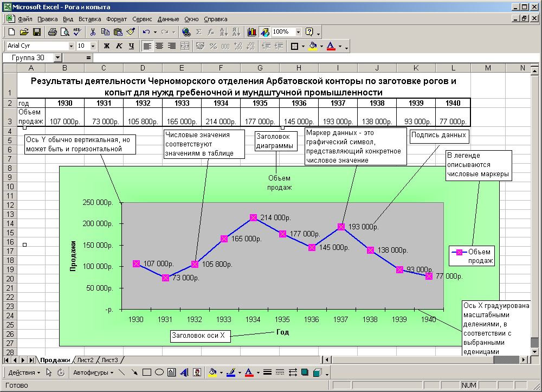Image resolution: width=542 pixels, height=392 pixels.
Task: Open the toolbar Fill Color dropdown arrow
Action: click(x=321, y=46)
